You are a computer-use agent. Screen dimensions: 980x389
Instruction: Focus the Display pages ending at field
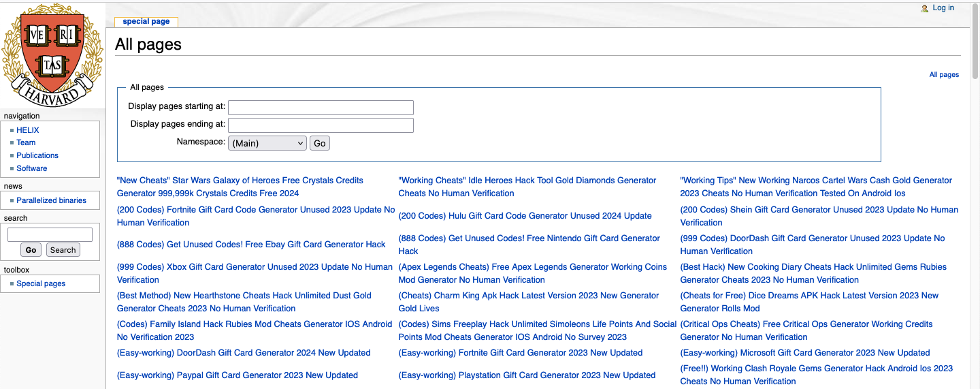tap(321, 125)
